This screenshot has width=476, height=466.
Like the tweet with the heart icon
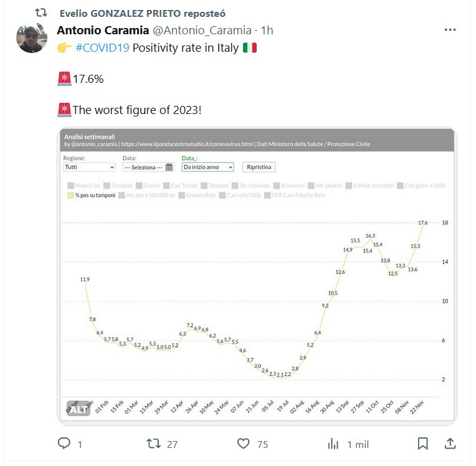point(244,444)
